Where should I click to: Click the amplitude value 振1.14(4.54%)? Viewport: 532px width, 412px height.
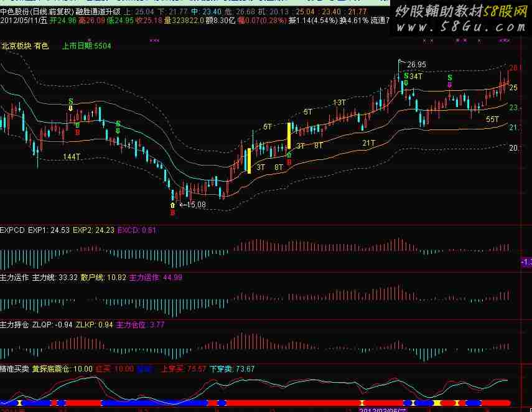(x=313, y=21)
